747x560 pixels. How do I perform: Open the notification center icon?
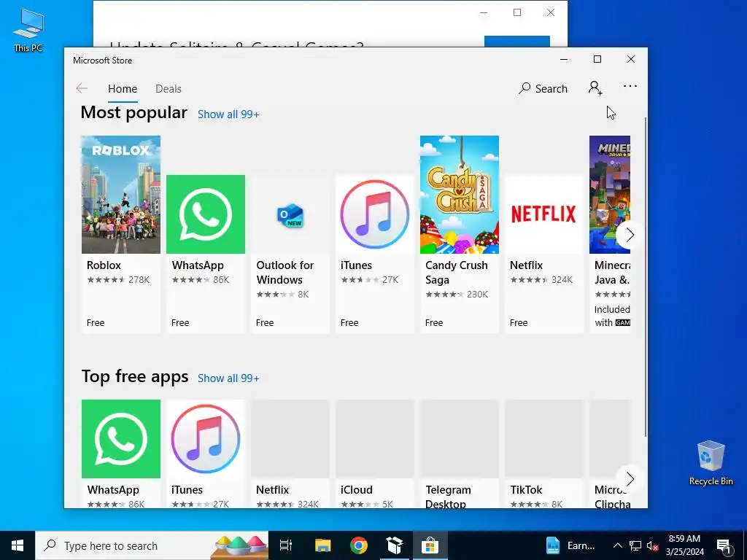point(724,546)
